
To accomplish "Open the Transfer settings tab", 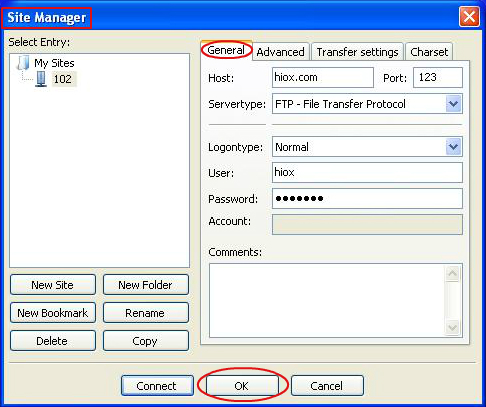I will coord(357,52).
